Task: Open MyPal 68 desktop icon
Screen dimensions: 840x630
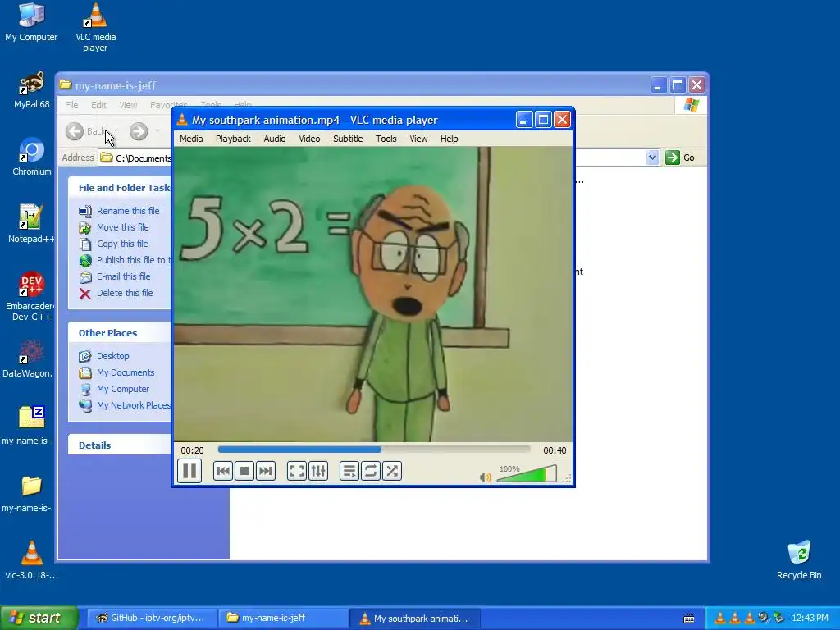Action: (32, 90)
